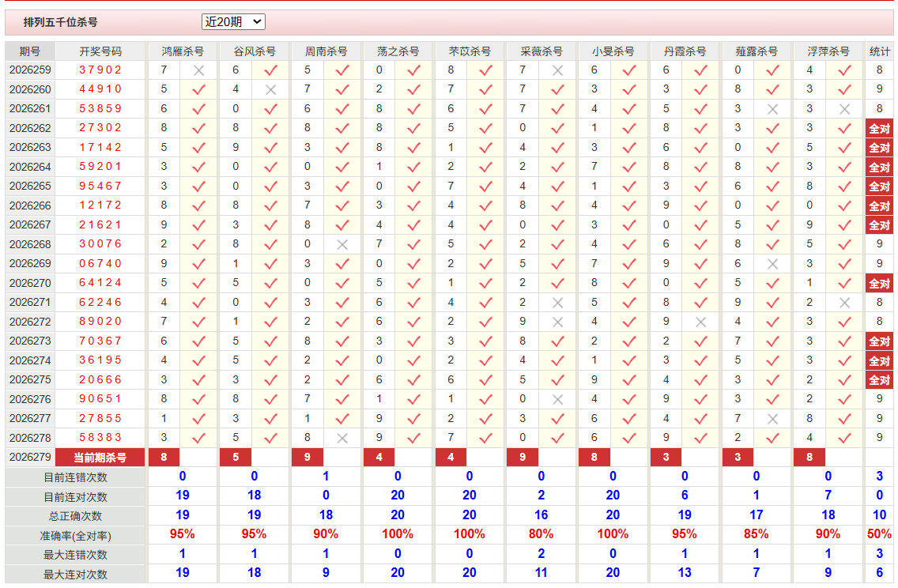
Task: Click the X mark for 采薇杀号 in row 2026272
Action: coord(557,322)
